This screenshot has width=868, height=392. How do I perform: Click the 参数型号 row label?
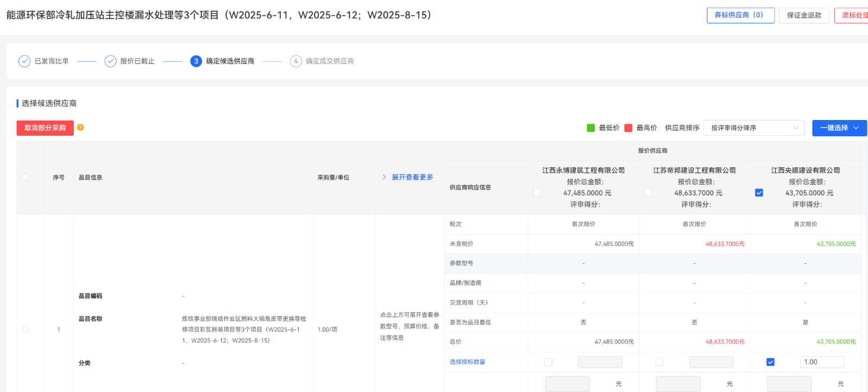tap(462, 263)
